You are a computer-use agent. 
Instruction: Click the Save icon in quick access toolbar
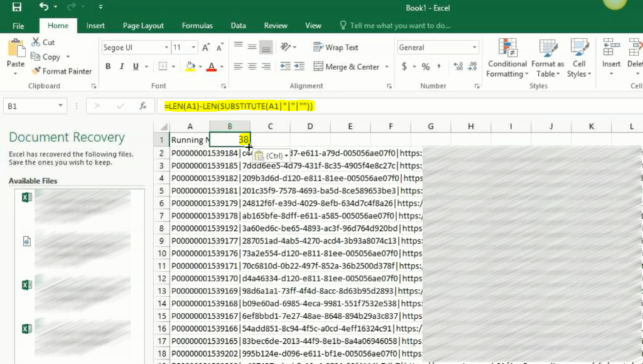click(x=16, y=7)
